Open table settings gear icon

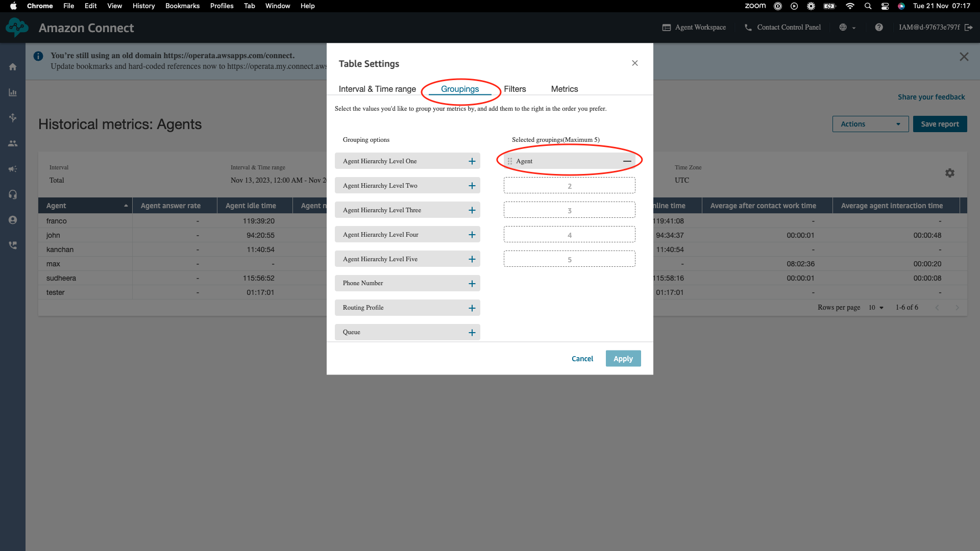(x=950, y=173)
